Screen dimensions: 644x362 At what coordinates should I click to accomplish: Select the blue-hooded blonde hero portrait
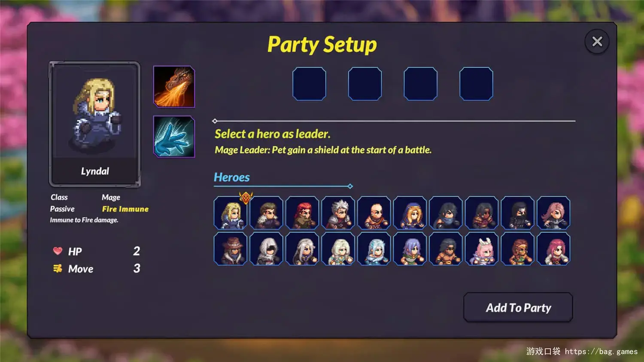click(410, 213)
